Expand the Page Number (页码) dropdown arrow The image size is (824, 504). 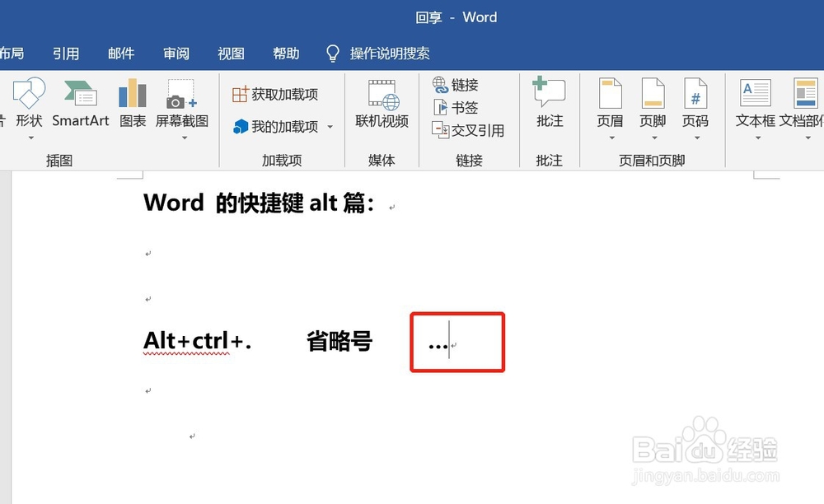[x=697, y=138]
